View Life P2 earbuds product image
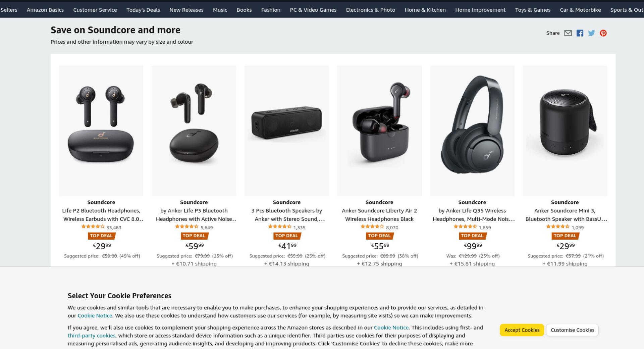Screen dimensions: 644x349 pos(101,131)
